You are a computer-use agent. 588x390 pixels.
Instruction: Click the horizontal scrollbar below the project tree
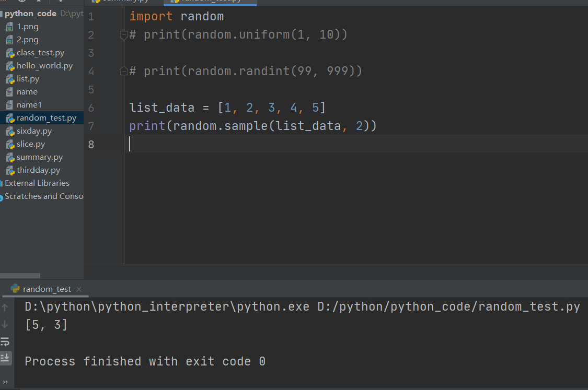(20, 275)
